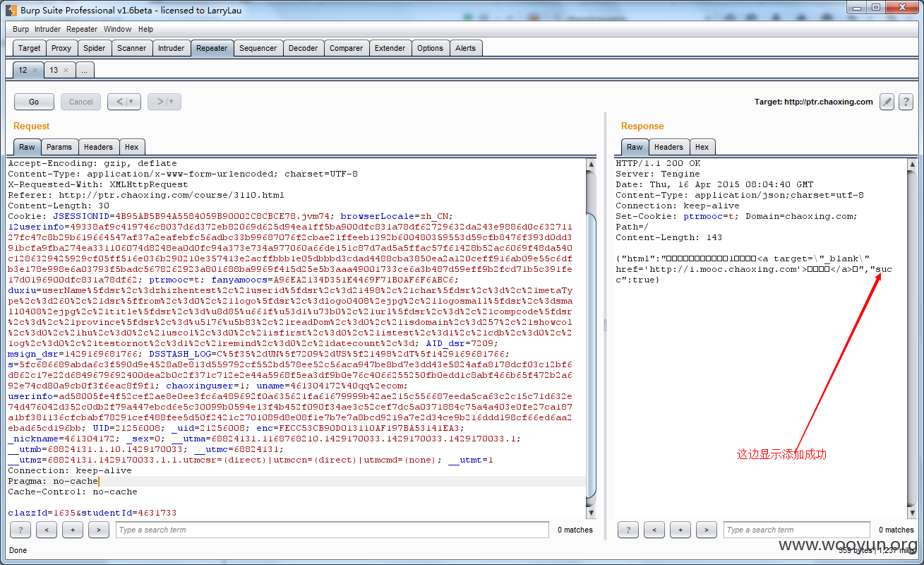924x565 pixels.
Task: Select the Request Headers tab
Action: 98,147
